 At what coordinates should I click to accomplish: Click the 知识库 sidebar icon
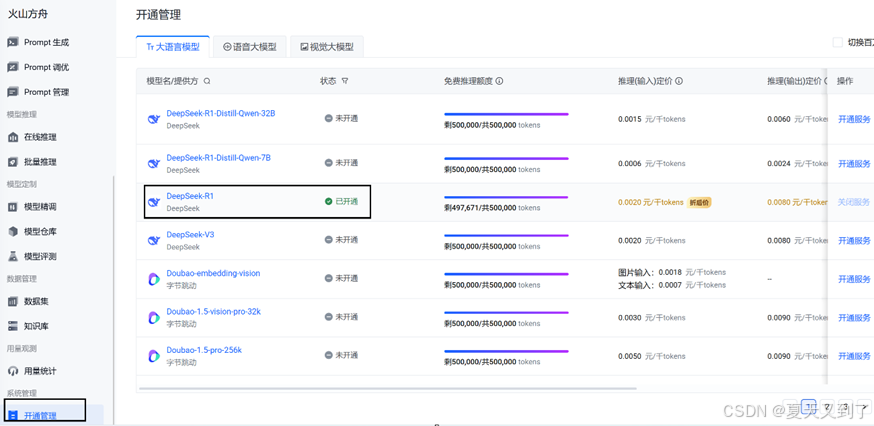click(13, 326)
